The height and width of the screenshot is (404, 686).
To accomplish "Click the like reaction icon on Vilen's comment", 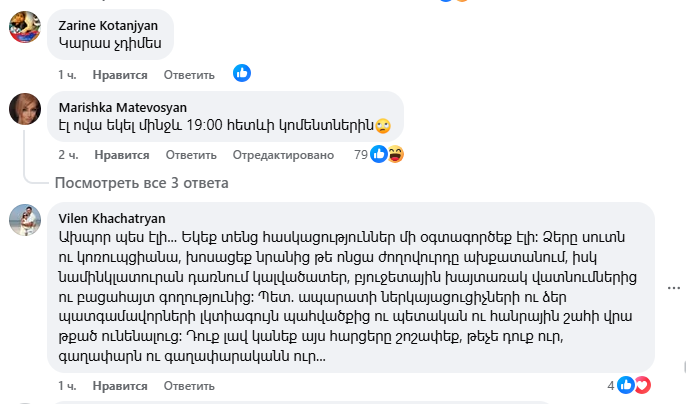I will click(626, 385).
